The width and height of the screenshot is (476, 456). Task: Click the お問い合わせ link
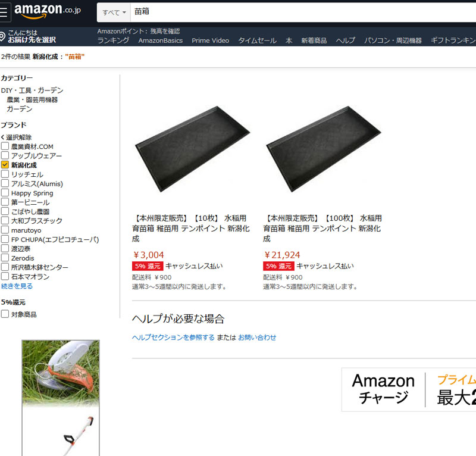coord(257,337)
